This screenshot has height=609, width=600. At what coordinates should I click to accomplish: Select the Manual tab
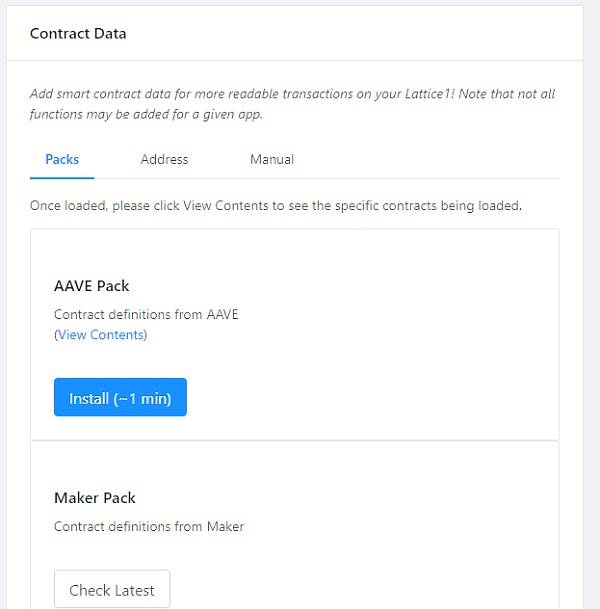[x=272, y=159]
